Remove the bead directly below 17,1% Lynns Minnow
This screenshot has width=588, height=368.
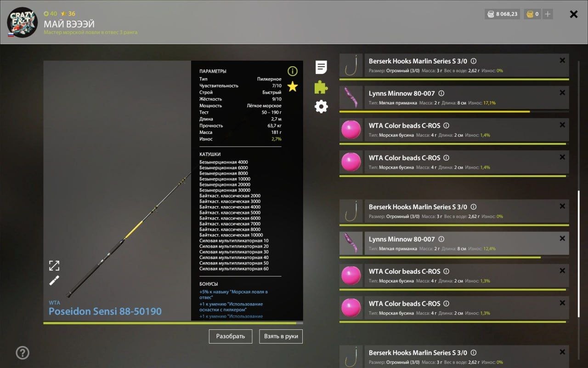click(562, 125)
